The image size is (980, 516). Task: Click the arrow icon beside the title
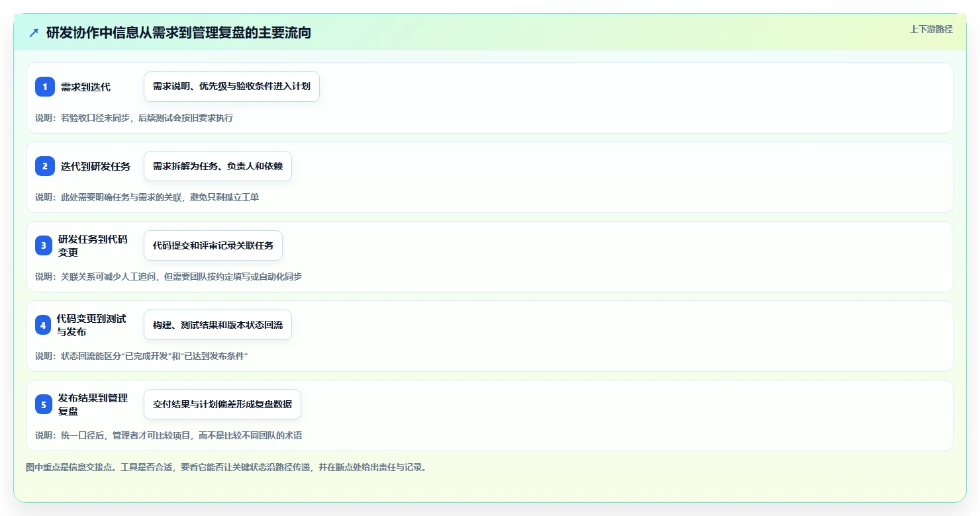point(34,32)
